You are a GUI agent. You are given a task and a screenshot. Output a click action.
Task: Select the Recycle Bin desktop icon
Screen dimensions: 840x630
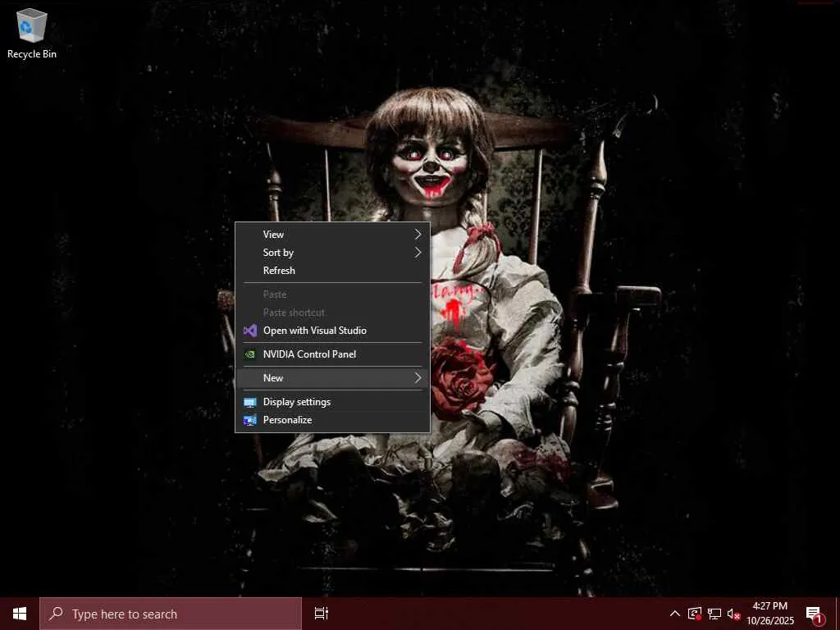(x=32, y=33)
